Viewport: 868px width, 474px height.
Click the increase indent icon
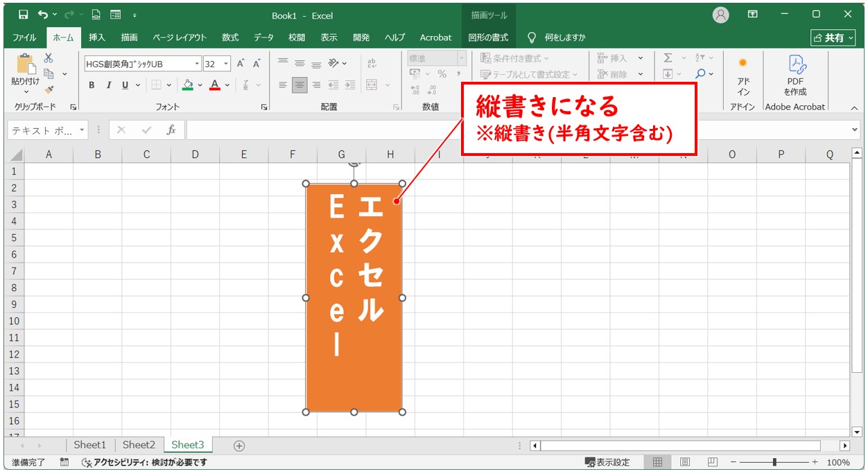click(350, 85)
